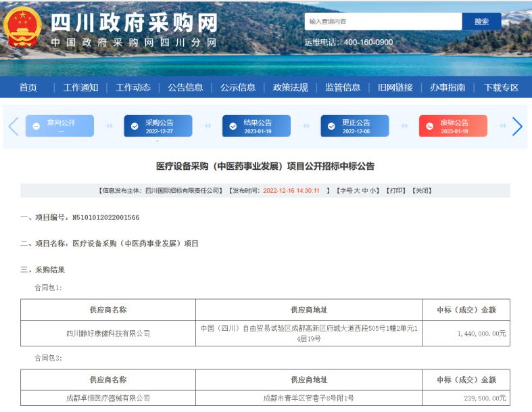Set font size to 小
The image size is (532, 412).
click(x=372, y=191)
